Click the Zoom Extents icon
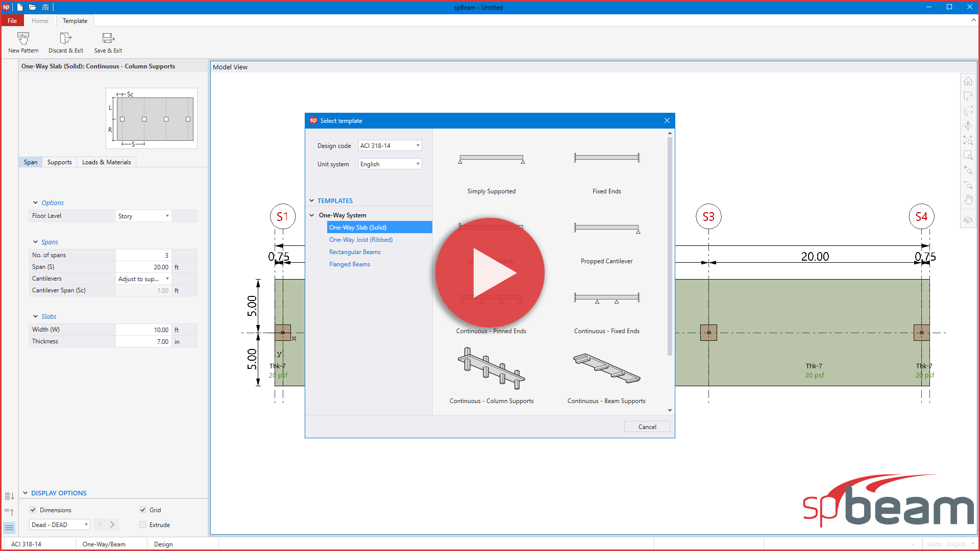 tap(968, 141)
